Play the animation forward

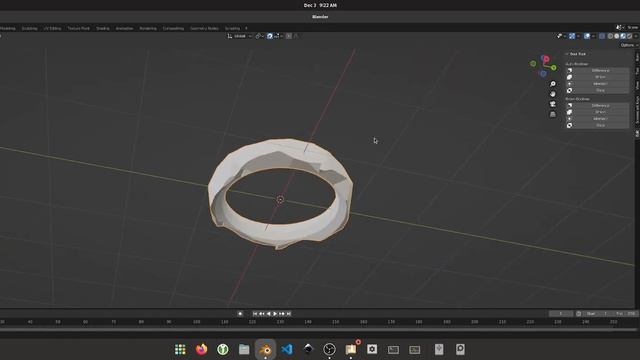[x=275, y=313]
